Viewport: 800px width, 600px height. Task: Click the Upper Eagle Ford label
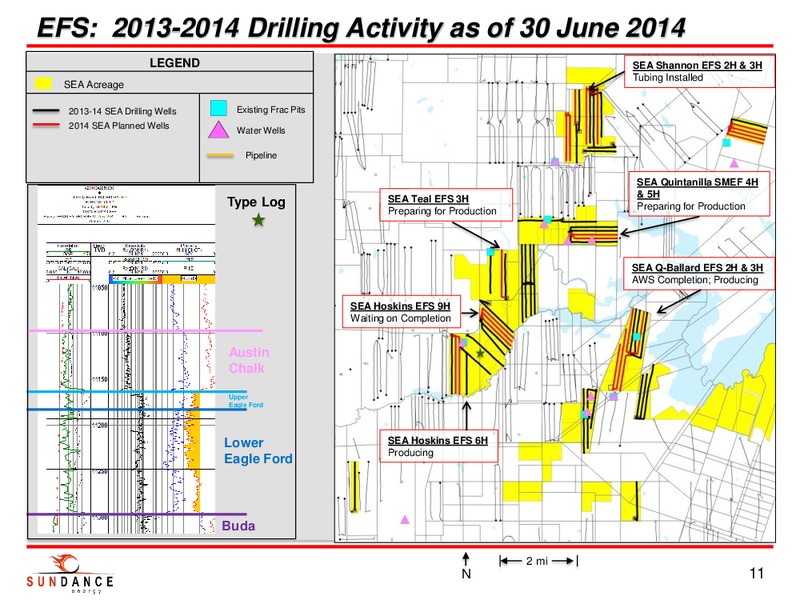click(x=245, y=401)
